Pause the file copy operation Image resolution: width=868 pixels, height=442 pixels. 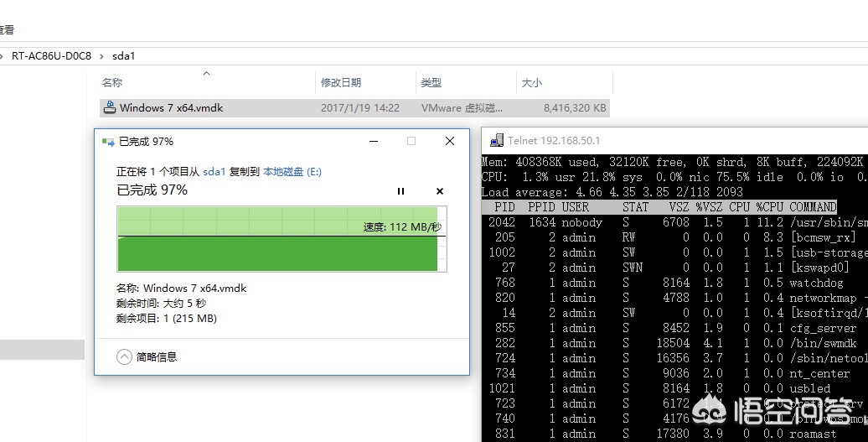[x=400, y=191]
